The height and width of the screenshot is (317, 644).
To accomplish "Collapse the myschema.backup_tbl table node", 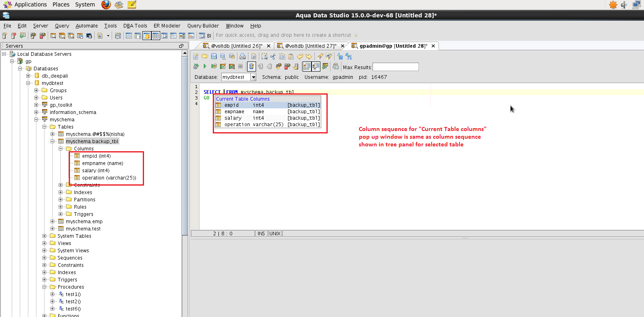I will click(53, 142).
